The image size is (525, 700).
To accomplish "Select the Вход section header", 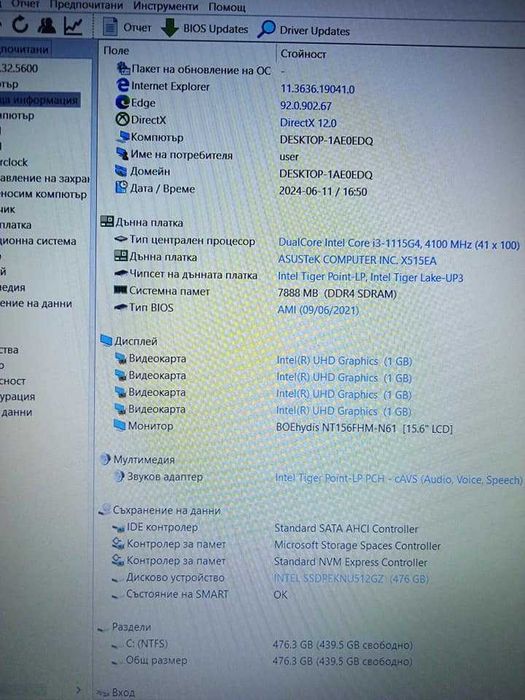I will [x=123, y=692].
